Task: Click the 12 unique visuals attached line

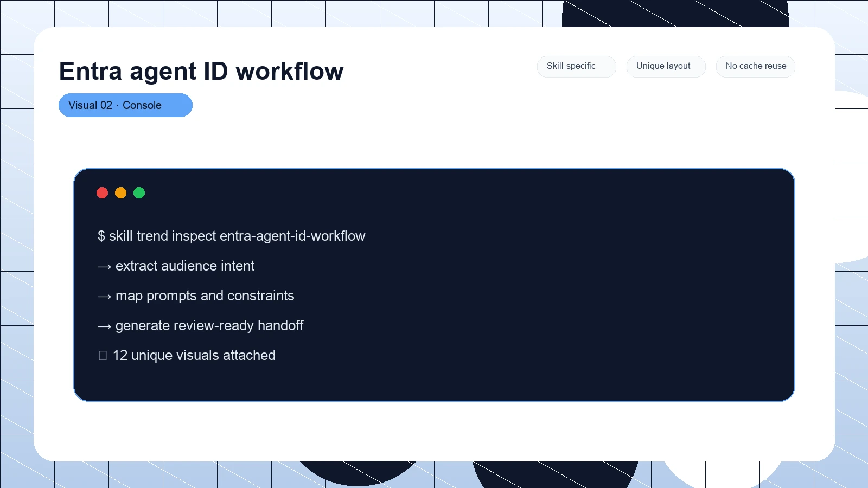Action: pyautogui.click(x=187, y=355)
